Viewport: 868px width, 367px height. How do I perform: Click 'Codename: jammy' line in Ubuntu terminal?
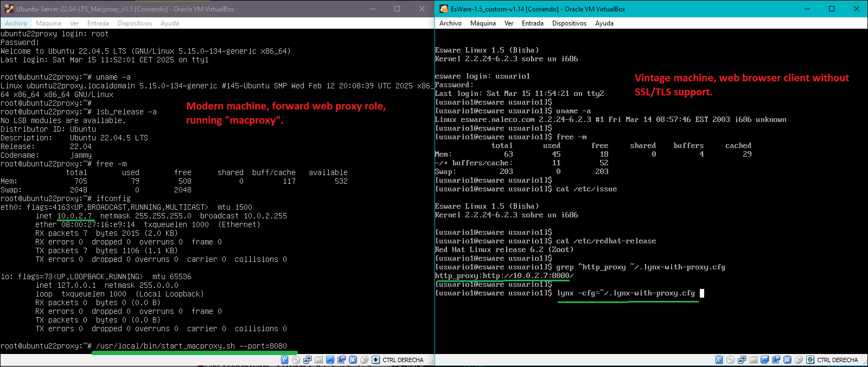46,155
